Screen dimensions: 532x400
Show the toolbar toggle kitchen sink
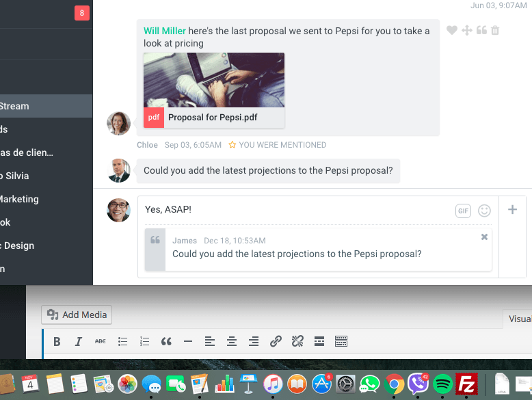tap(341, 341)
